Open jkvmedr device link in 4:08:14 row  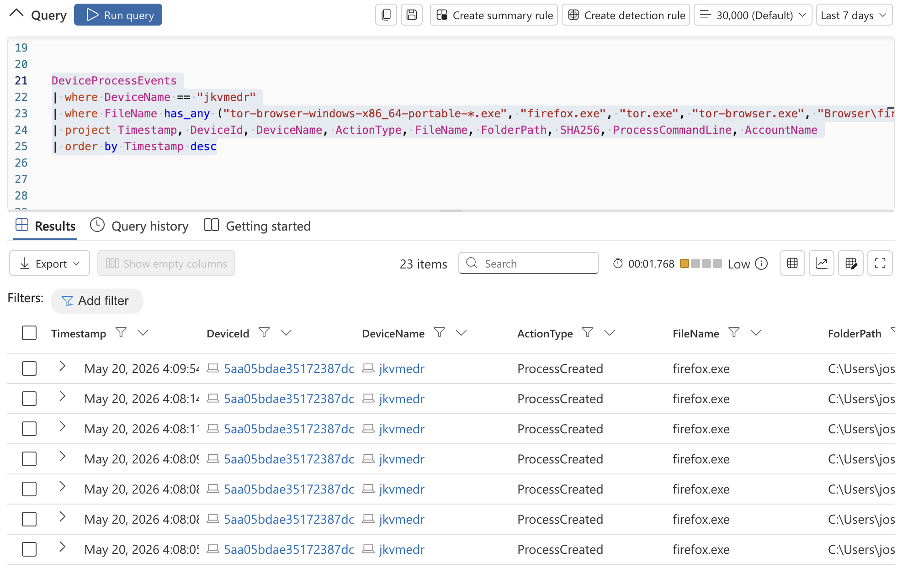[402, 399]
